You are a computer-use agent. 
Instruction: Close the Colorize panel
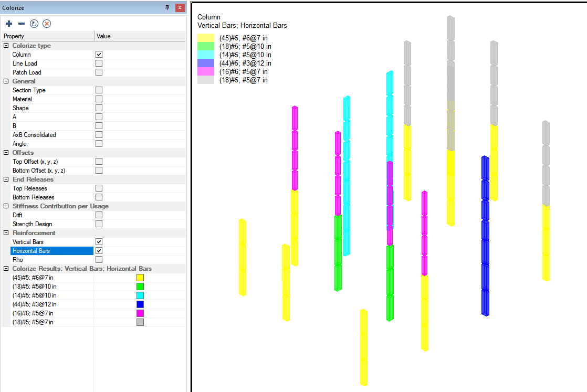coord(180,8)
